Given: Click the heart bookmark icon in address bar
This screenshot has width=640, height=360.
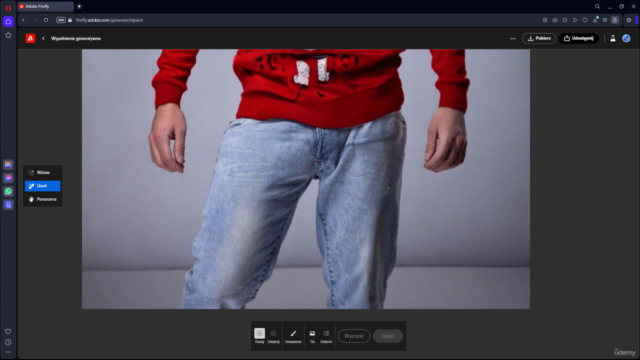Looking at the screenshot, I should point(585,20).
